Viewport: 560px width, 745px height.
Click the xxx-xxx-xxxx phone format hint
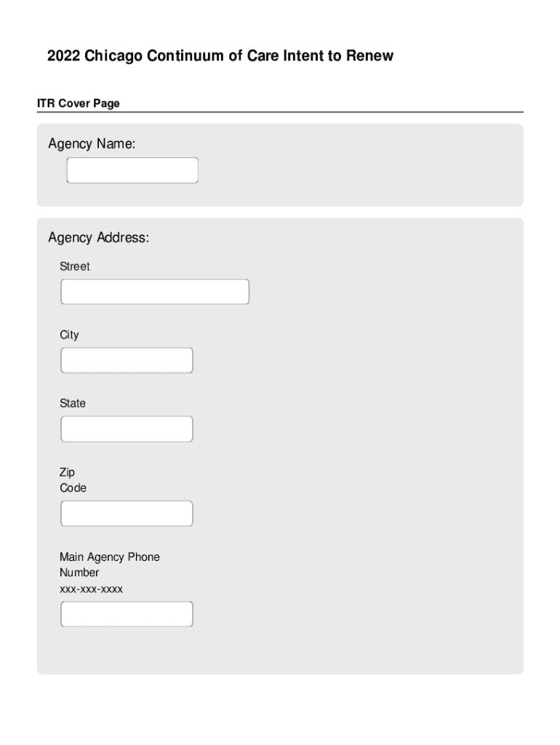click(x=92, y=589)
